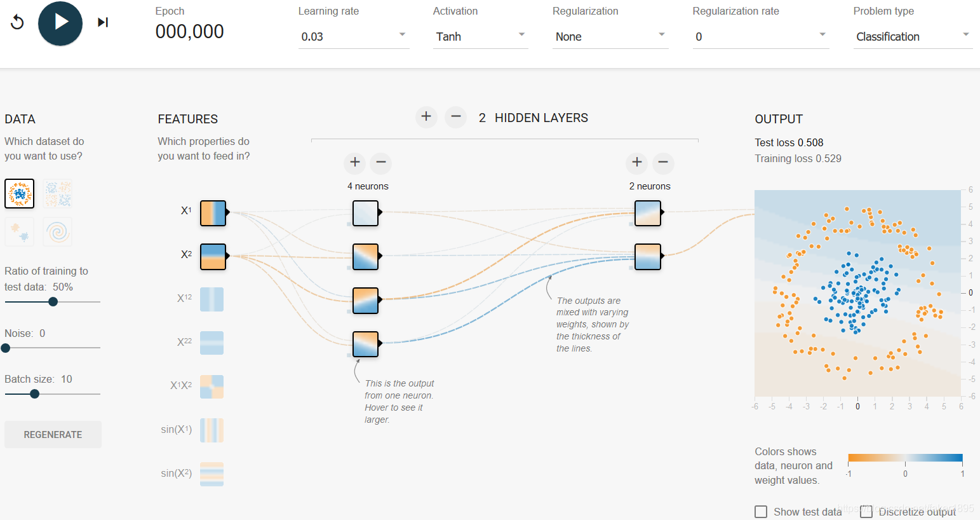Enable the X2 squared feature
This screenshot has height=520, width=980.
click(x=212, y=343)
